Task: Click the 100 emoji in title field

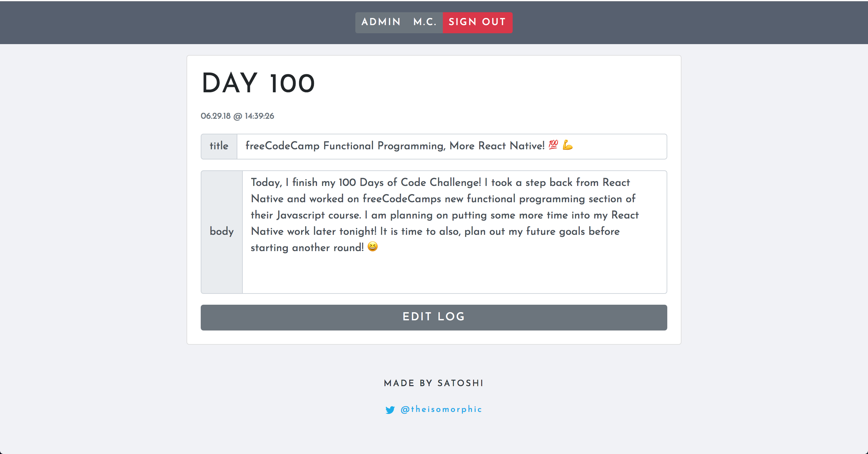Action: [553, 145]
